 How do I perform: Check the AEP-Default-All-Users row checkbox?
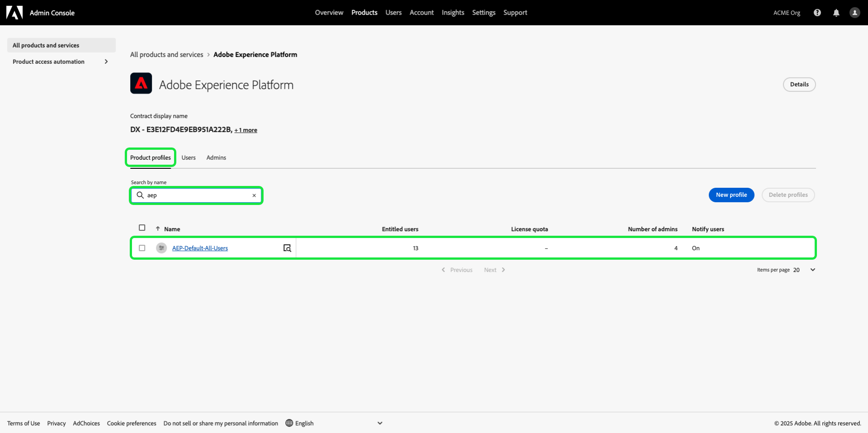(x=142, y=248)
